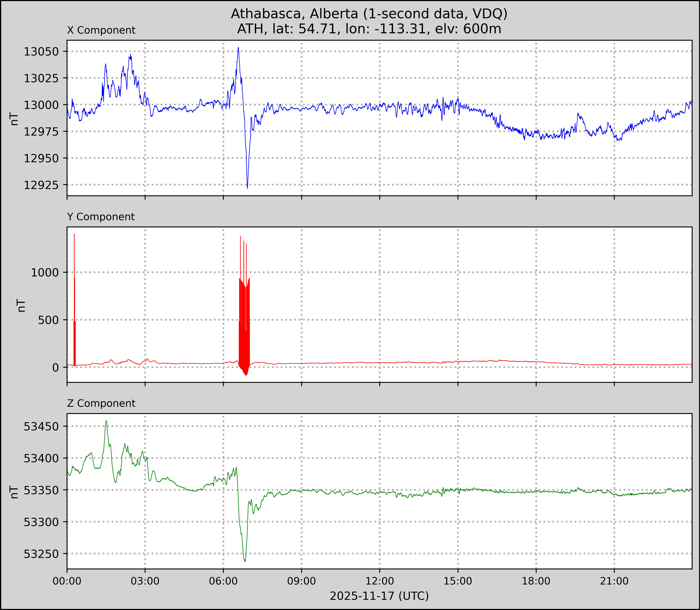The width and height of the screenshot is (700, 610).
Task: Click the green Z peak near 01:30
Action: coord(106,421)
